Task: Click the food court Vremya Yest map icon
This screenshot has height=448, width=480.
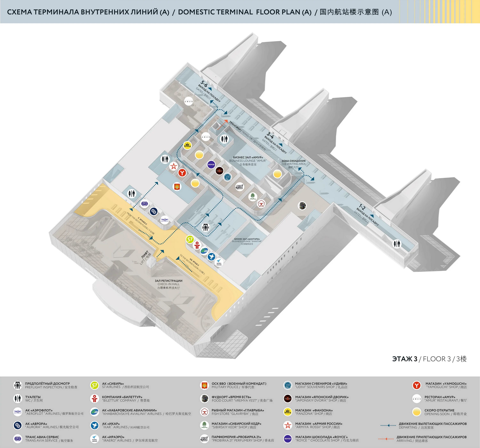Action: [302, 206]
